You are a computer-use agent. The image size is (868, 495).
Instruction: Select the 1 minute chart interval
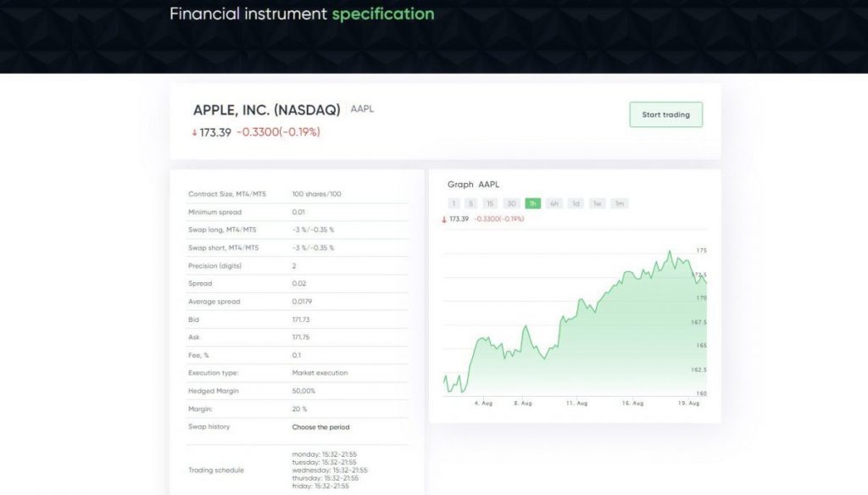pyautogui.click(x=454, y=203)
